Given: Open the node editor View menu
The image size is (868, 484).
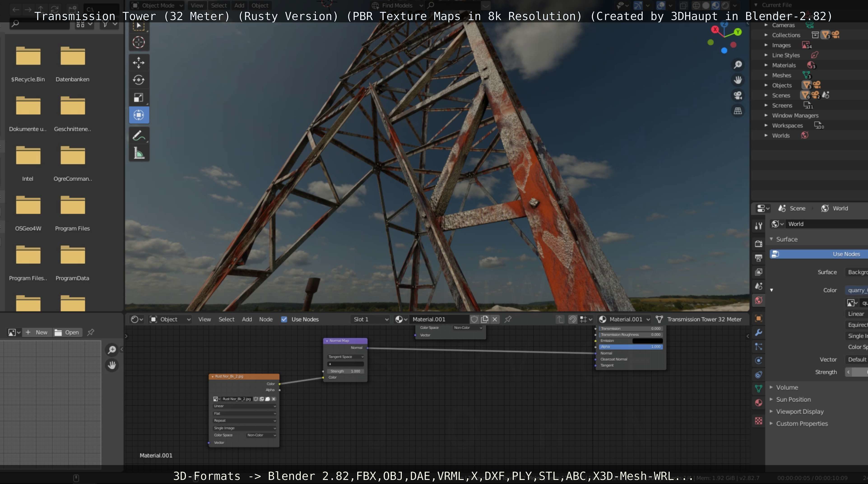Looking at the screenshot, I should [204, 319].
